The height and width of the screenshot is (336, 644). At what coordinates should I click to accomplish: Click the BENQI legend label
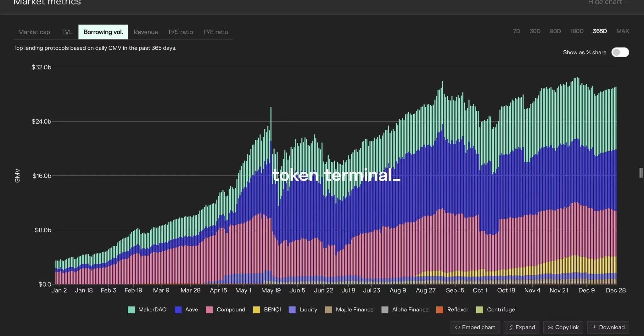[x=272, y=310]
